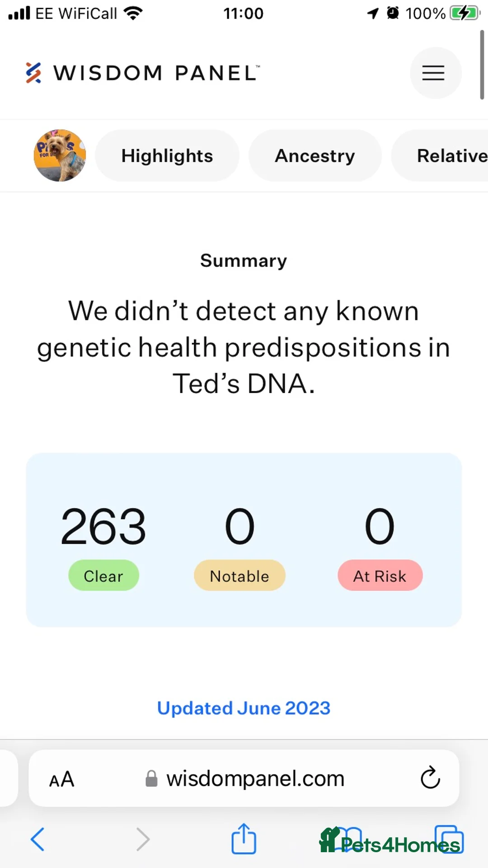Reload the page in Safari
The height and width of the screenshot is (868, 488).
pyautogui.click(x=430, y=778)
